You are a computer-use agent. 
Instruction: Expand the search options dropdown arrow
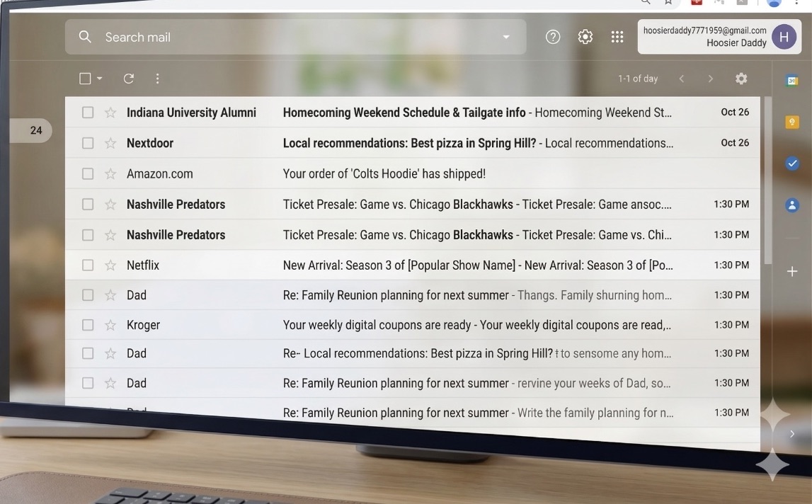(x=506, y=37)
